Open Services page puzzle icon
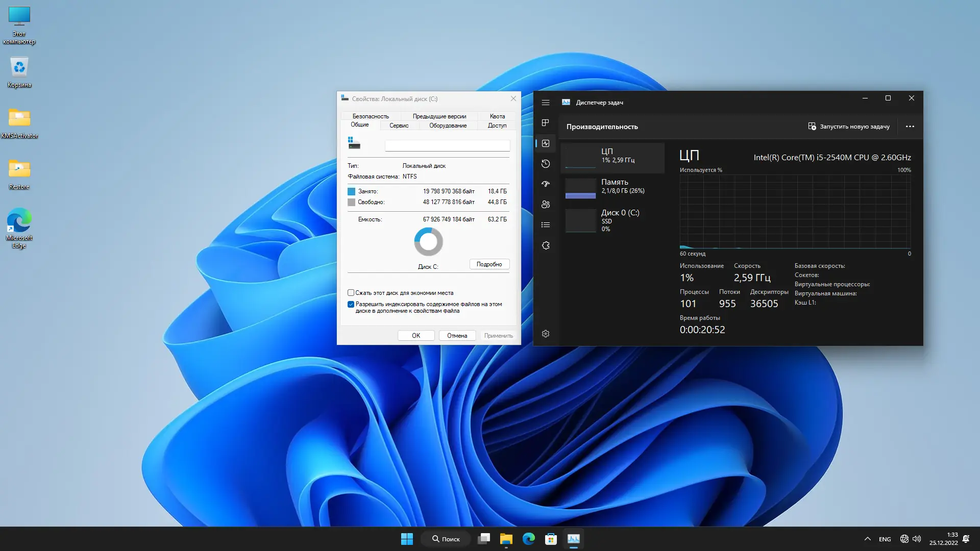This screenshot has width=980, height=551. tap(546, 245)
